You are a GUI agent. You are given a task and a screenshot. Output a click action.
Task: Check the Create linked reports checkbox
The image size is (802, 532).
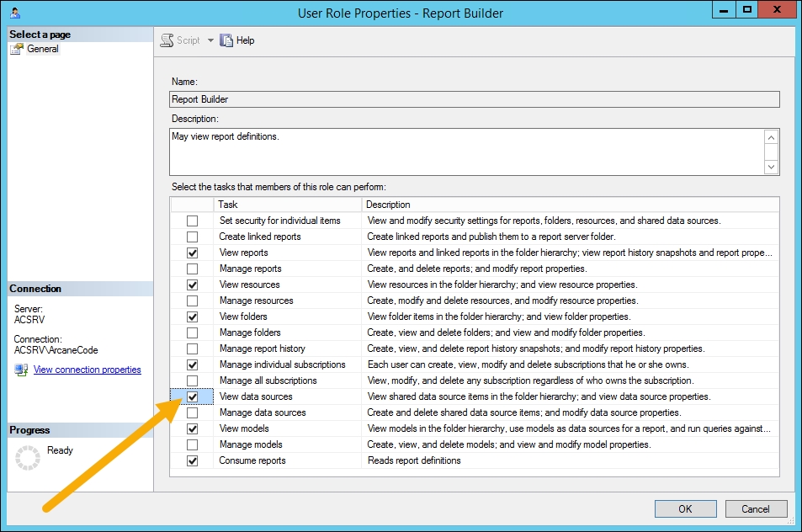point(193,237)
